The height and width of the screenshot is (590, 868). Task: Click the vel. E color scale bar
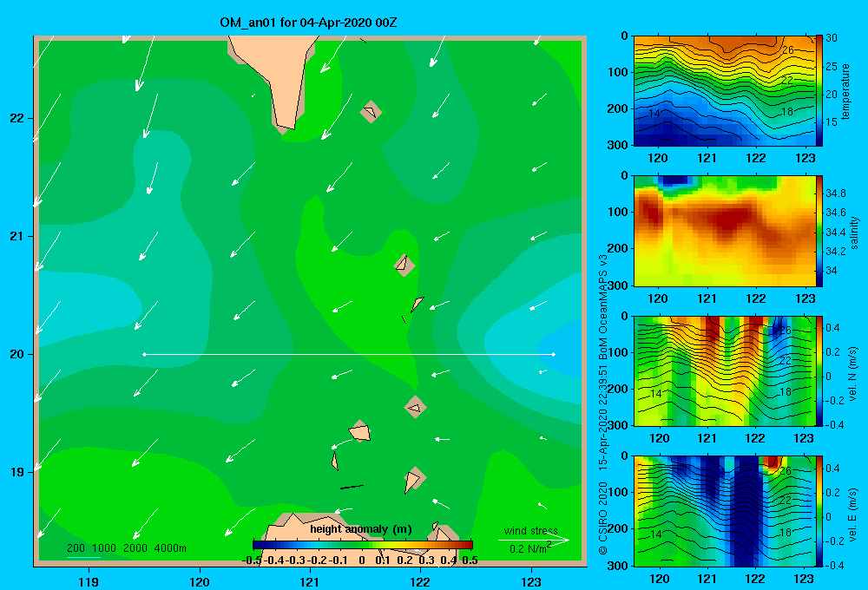coord(819,511)
